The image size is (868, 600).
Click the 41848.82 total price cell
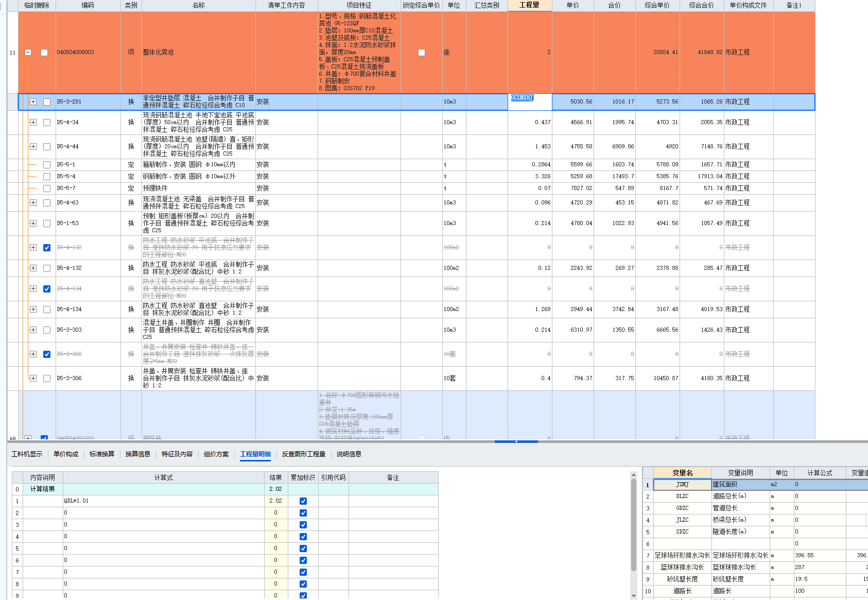(702, 53)
